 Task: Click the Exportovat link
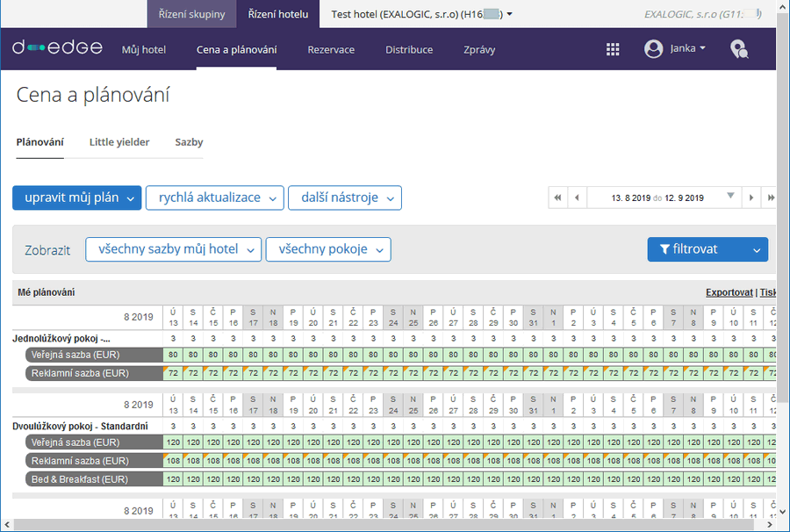pyautogui.click(x=729, y=292)
